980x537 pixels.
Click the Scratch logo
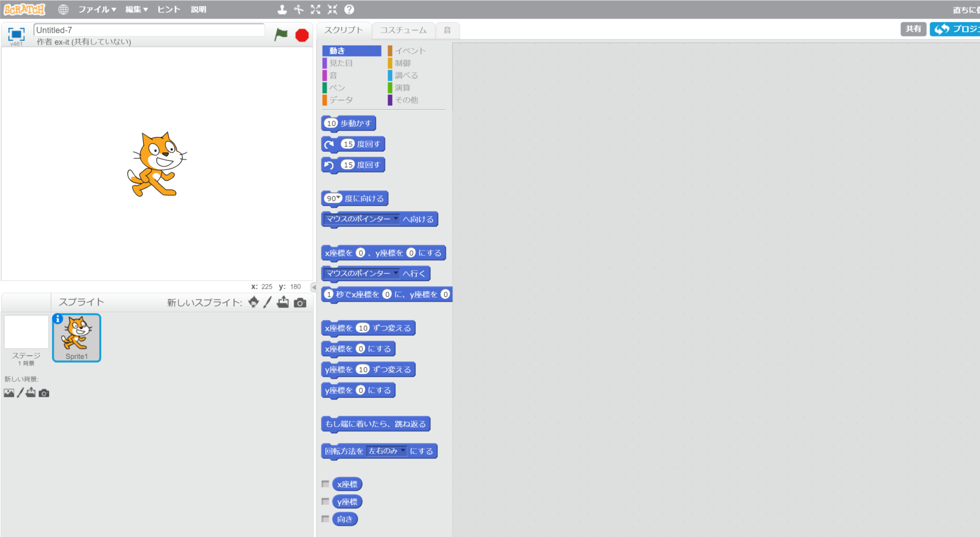(24, 9)
